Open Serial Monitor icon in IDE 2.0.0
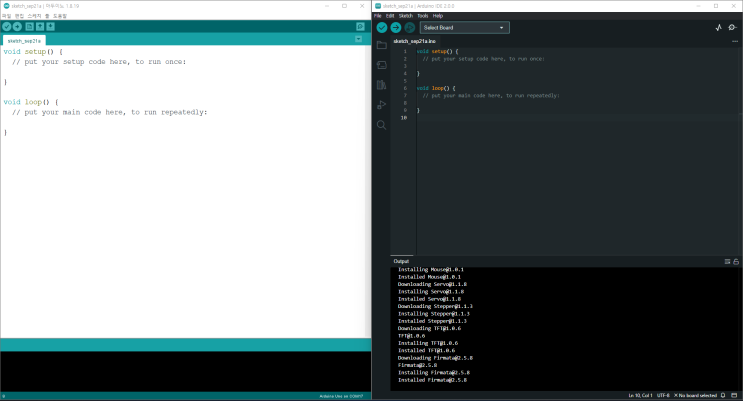This screenshot has height=401, width=743. click(733, 27)
